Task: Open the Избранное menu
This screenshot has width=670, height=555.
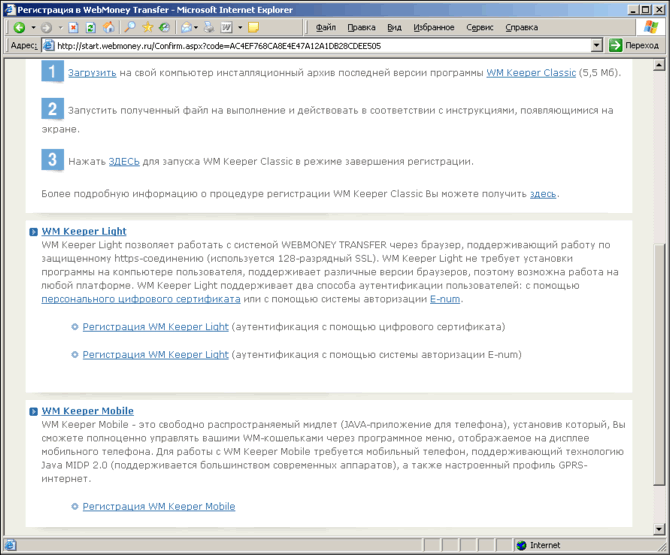Action: point(434,27)
